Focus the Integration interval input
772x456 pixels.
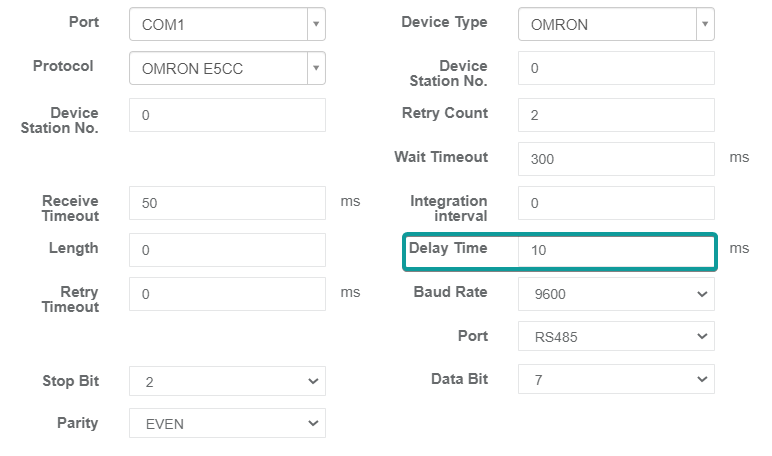[616, 203]
